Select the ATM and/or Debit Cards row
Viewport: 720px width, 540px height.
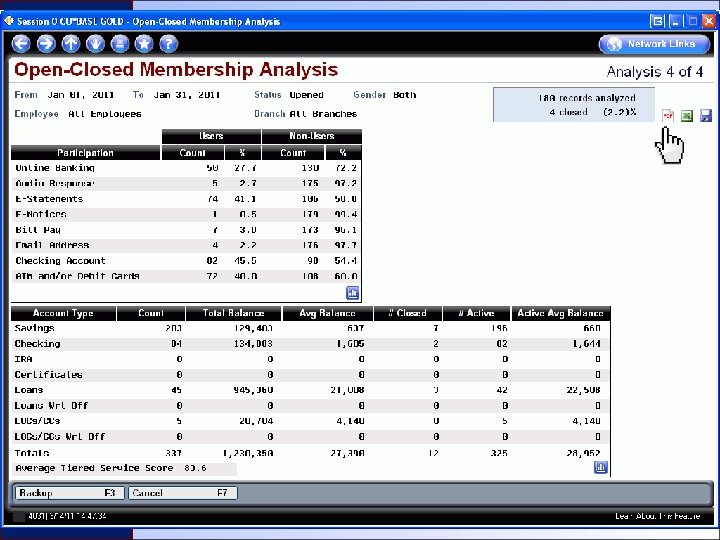point(186,276)
